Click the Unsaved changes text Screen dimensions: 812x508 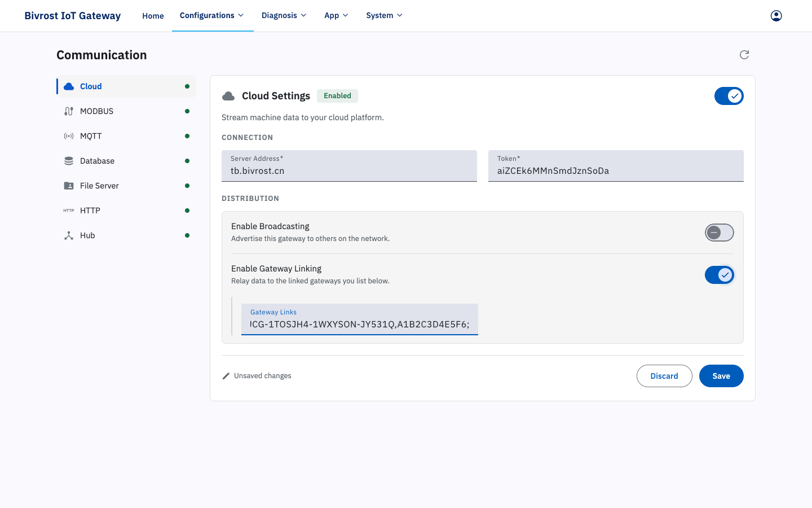tap(263, 376)
